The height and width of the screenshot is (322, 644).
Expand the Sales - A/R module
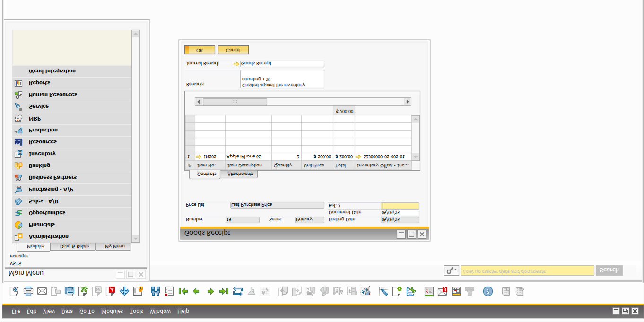[72, 201]
